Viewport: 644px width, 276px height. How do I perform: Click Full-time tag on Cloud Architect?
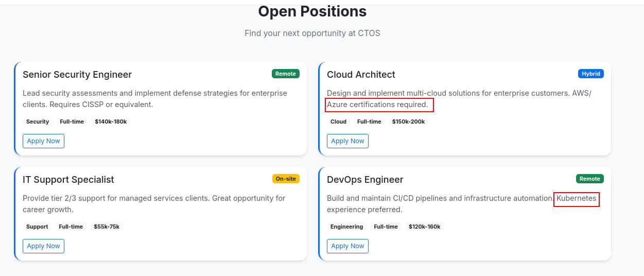coord(369,122)
